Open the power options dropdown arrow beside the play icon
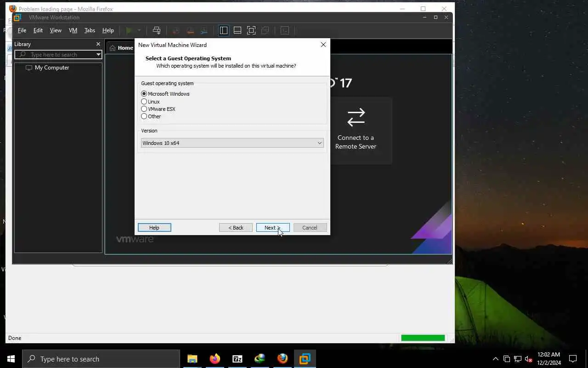The image size is (588, 368). point(139,30)
